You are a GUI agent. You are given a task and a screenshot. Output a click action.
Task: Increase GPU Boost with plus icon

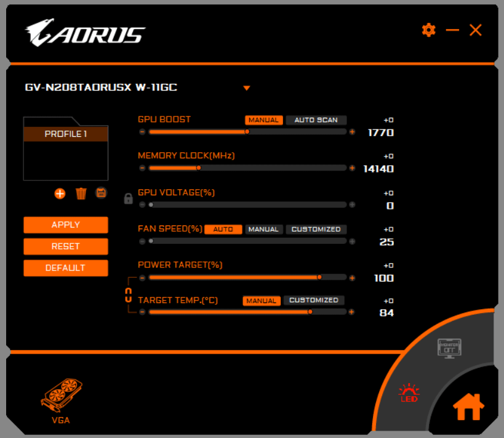352,132
